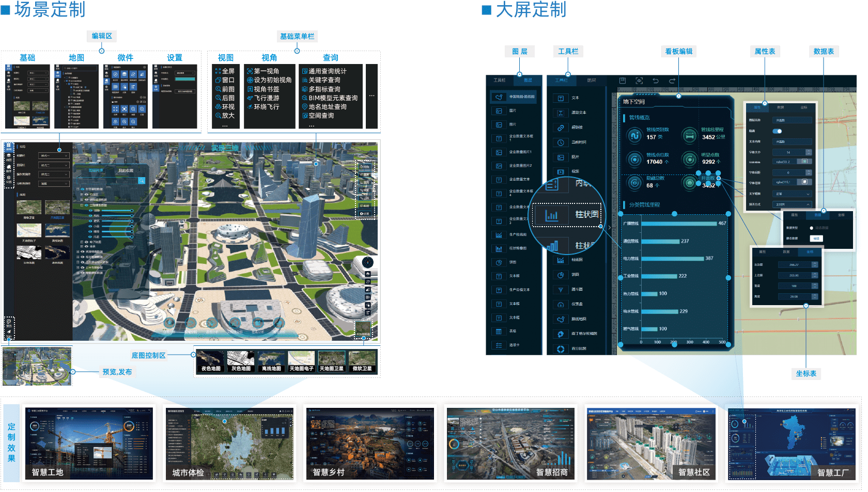Open the 我的收藏 tab
This screenshot has height=492, width=868.
(x=126, y=170)
